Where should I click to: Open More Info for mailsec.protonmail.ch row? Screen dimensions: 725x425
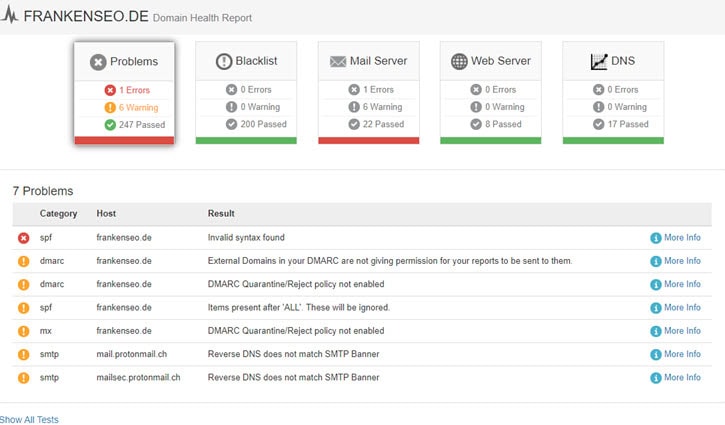[x=681, y=377]
